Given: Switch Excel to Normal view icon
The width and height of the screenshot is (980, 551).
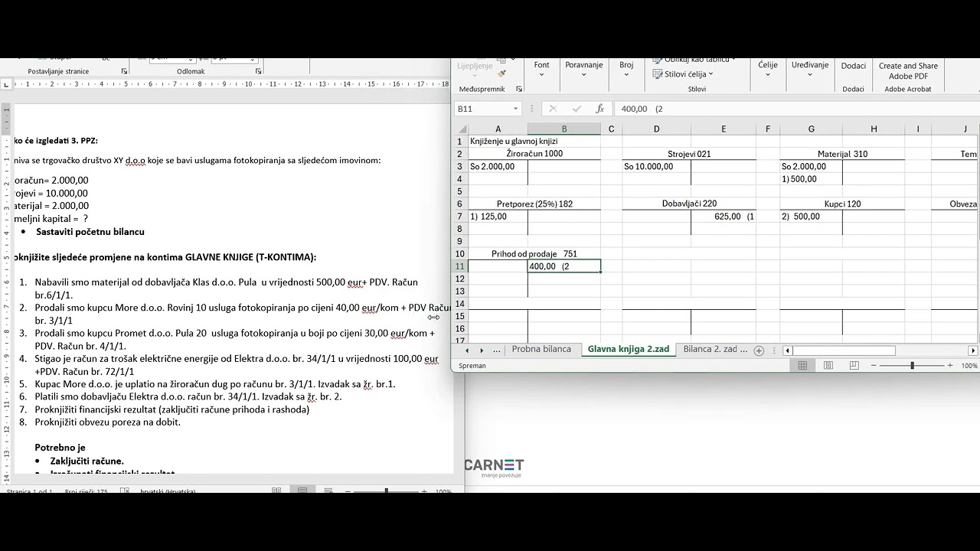Looking at the screenshot, I should [x=802, y=366].
